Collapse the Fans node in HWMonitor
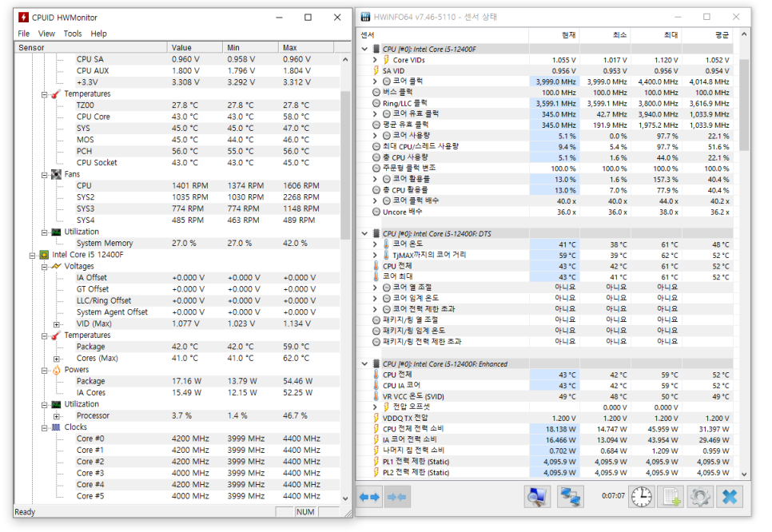 click(44, 175)
